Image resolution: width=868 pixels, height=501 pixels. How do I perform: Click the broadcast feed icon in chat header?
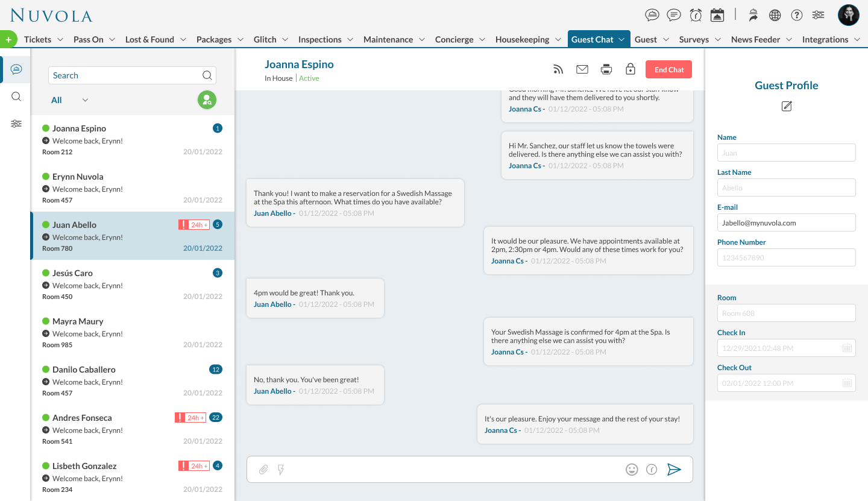pyautogui.click(x=558, y=69)
